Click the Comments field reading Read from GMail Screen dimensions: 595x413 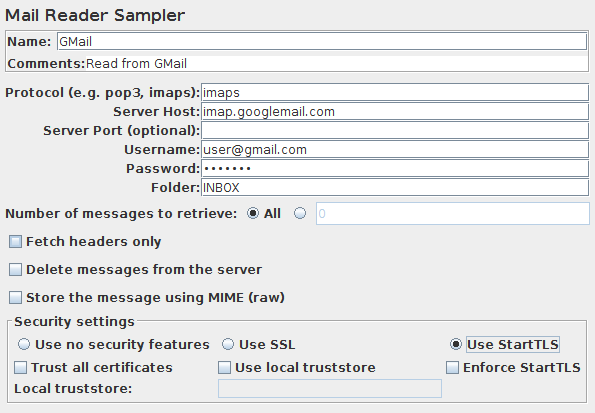(337, 63)
